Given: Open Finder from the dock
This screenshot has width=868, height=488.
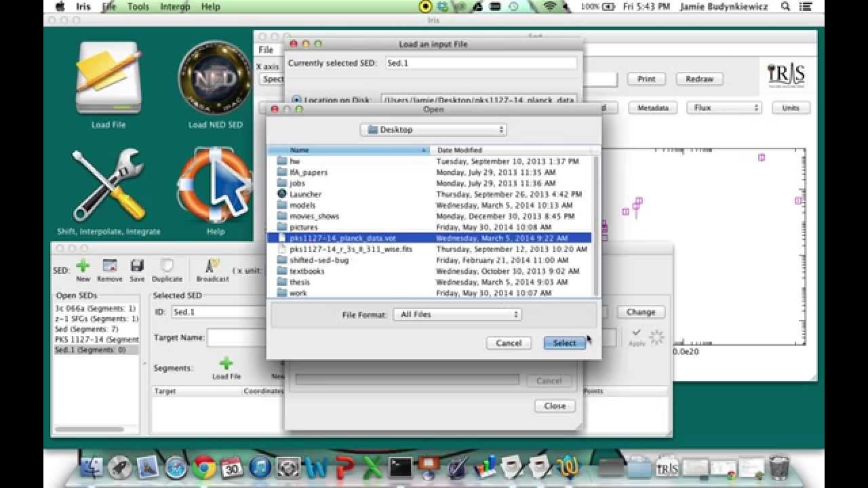Looking at the screenshot, I should pyautogui.click(x=92, y=467).
